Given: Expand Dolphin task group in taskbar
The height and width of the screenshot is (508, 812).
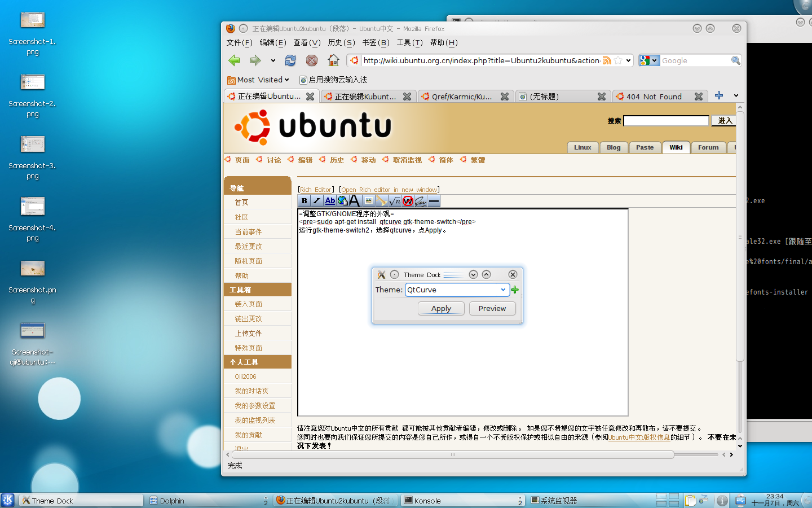Looking at the screenshot, I should tap(266, 501).
